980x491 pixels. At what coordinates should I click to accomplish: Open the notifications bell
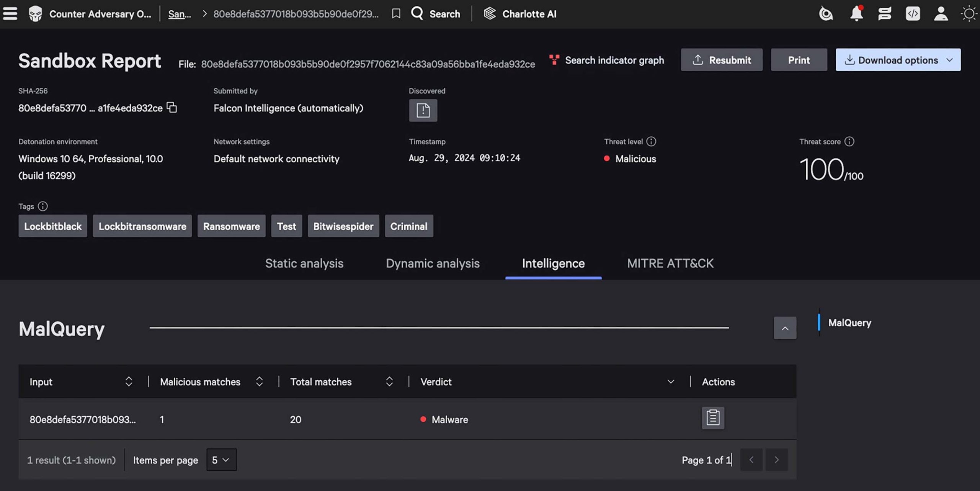click(856, 13)
